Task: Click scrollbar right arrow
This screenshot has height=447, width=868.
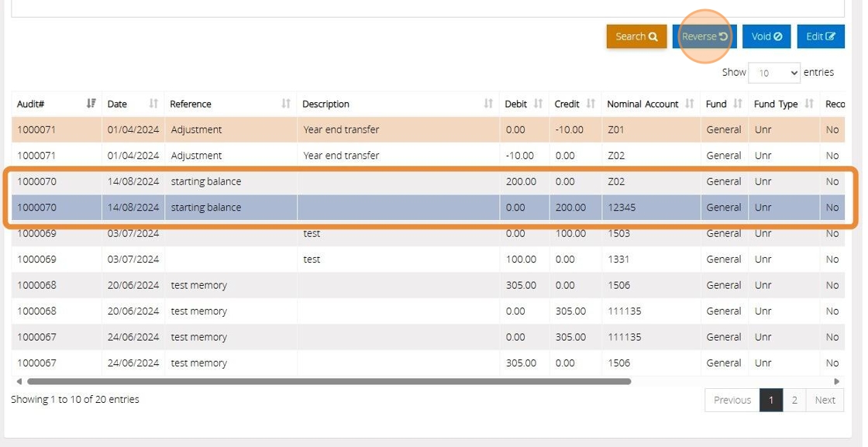Action: point(837,381)
